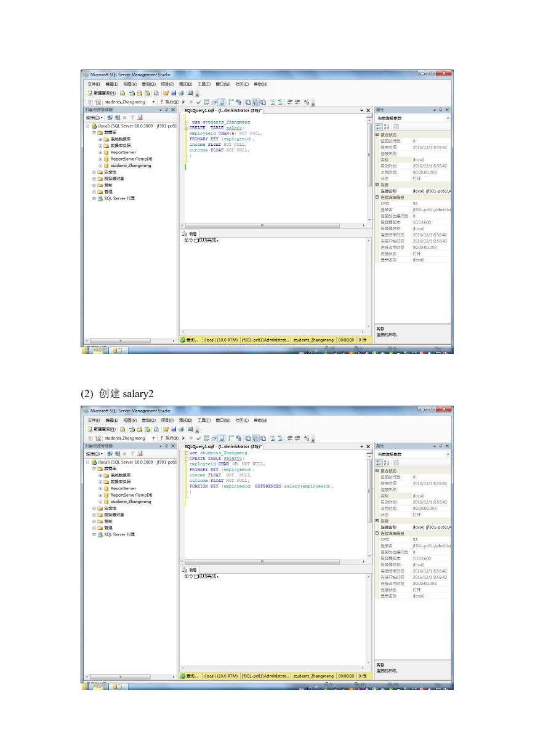Image resolution: width=535 pixels, height=756 pixels.
Task: Pin toggle on upper Properties panel
Action: click(x=440, y=110)
